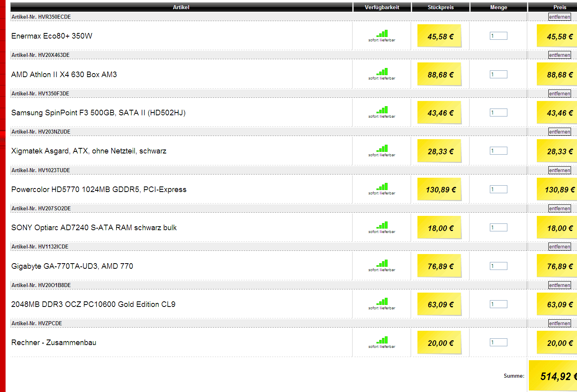Image resolution: width=577 pixels, height=392 pixels.
Task: Click article number HV1023TUDE
Action: tap(54, 170)
